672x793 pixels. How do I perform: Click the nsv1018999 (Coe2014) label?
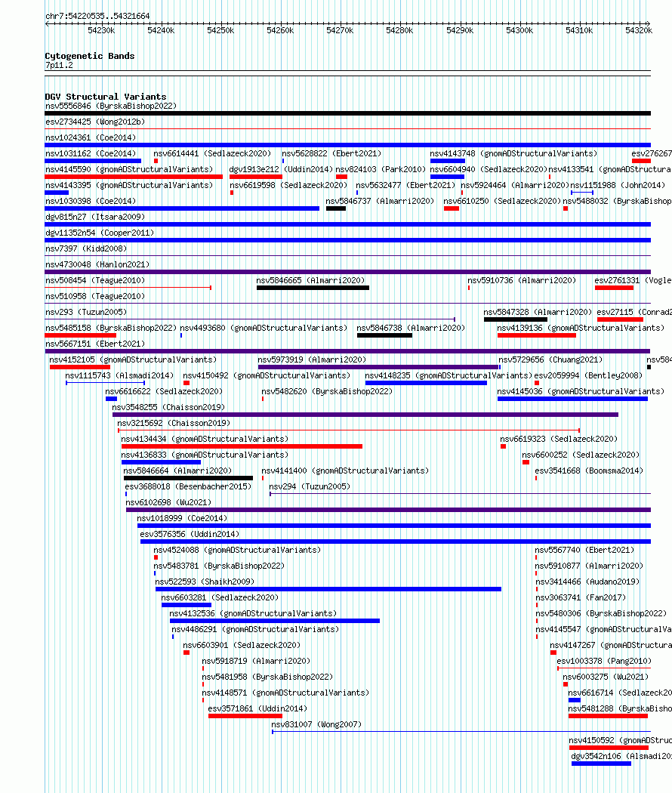point(182,518)
